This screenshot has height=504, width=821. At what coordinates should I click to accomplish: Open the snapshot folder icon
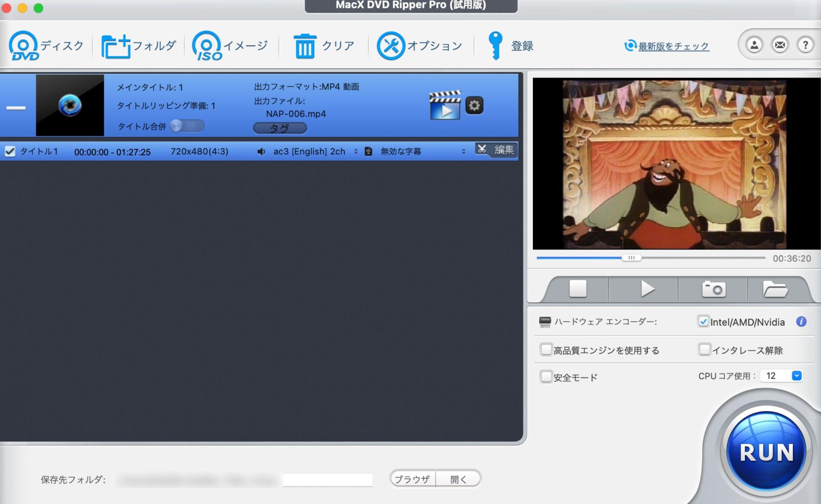pyautogui.click(x=775, y=289)
